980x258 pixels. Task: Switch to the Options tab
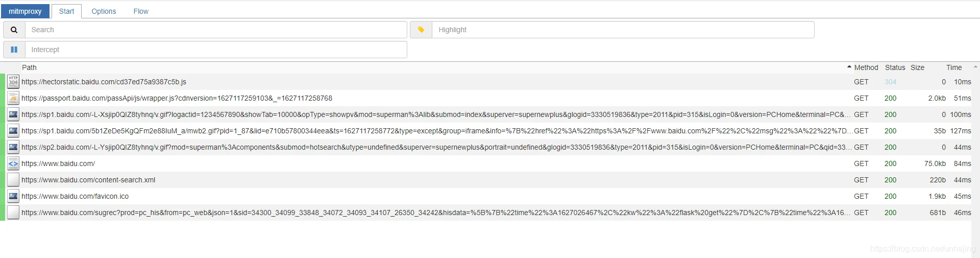pyautogui.click(x=104, y=11)
